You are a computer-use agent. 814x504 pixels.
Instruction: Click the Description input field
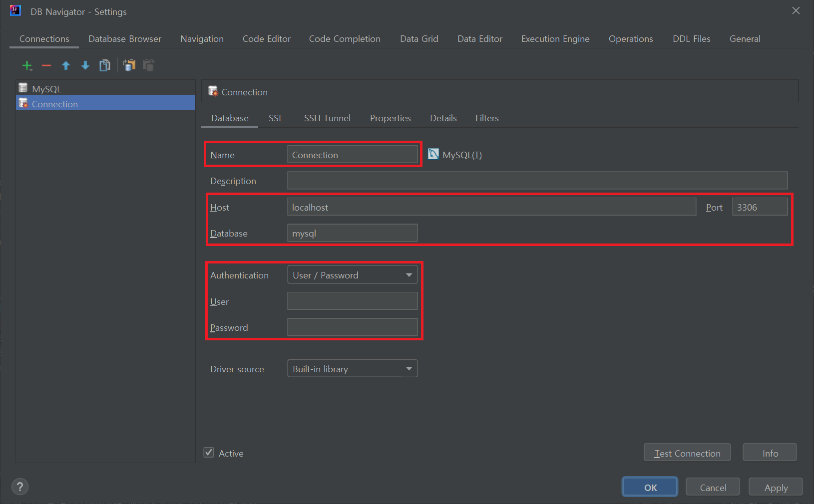pyautogui.click(x=537, y=180)
